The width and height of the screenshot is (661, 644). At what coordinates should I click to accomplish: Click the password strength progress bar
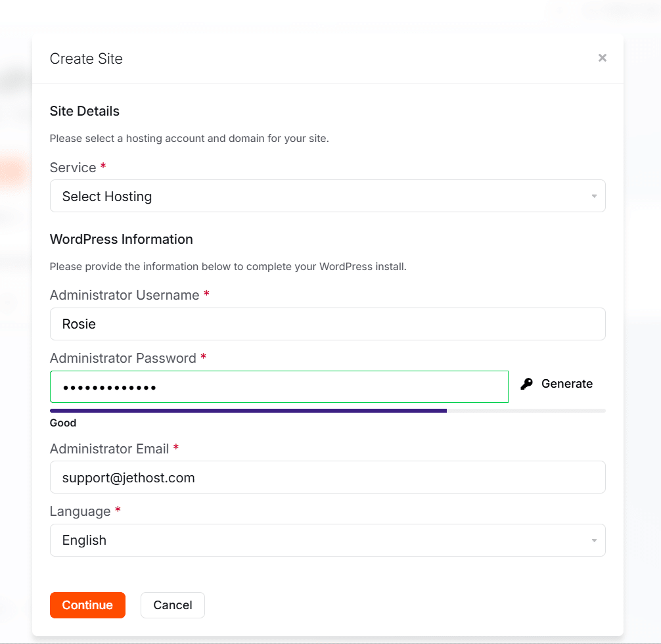pos(327,410)
